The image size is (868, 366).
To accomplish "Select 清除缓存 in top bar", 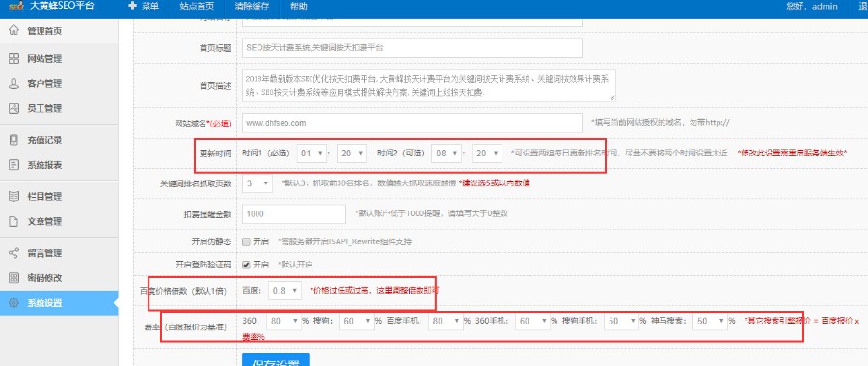I will click(252, 7).
